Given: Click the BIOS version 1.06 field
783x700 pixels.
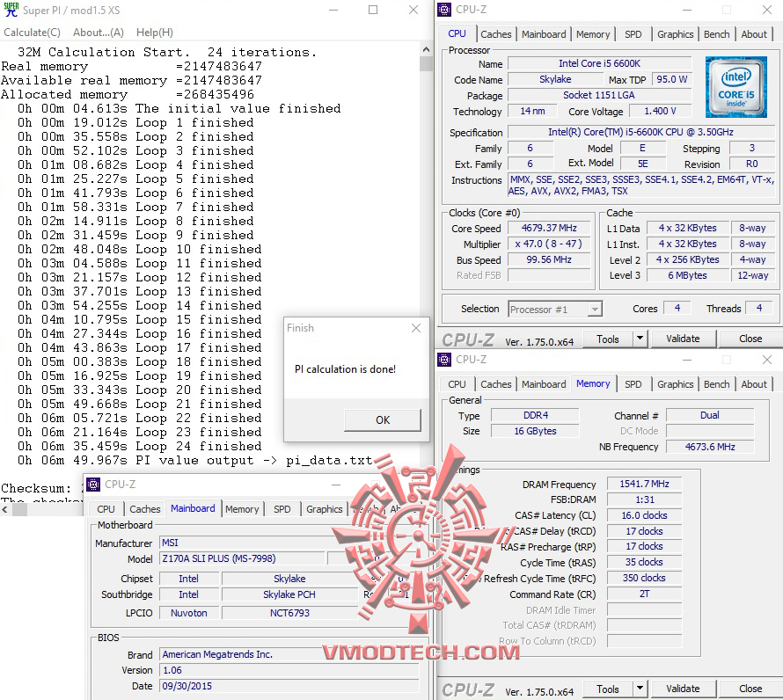Looking at the screenshot, I should click(x=289, y=670).
